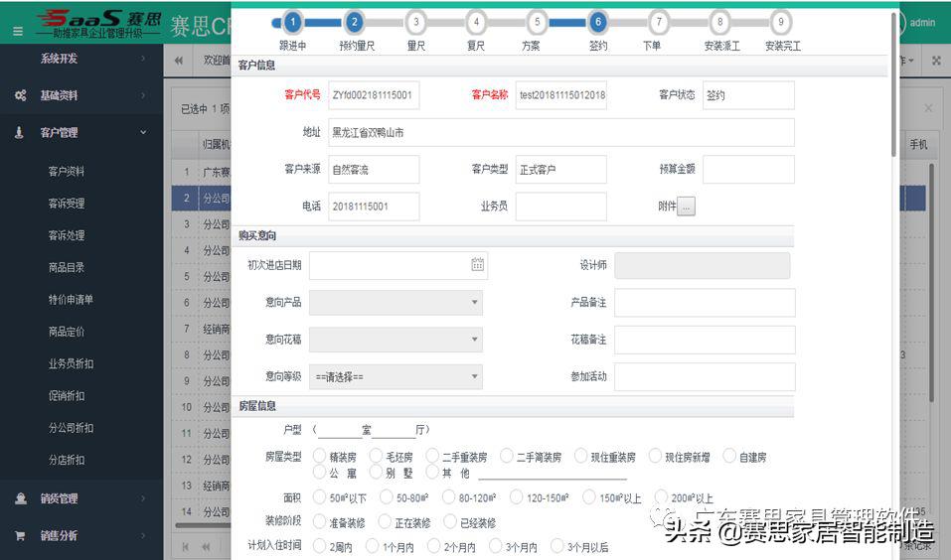Click step 9 安装完工 circle
The height and width of the screenshot is (560, 951).
[781, 23]
